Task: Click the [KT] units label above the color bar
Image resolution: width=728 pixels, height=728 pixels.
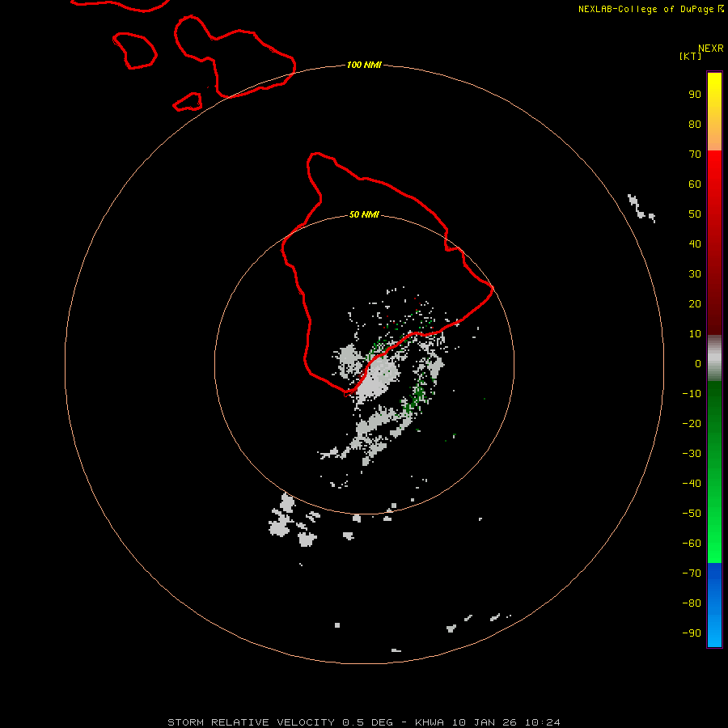Action: 690,56
